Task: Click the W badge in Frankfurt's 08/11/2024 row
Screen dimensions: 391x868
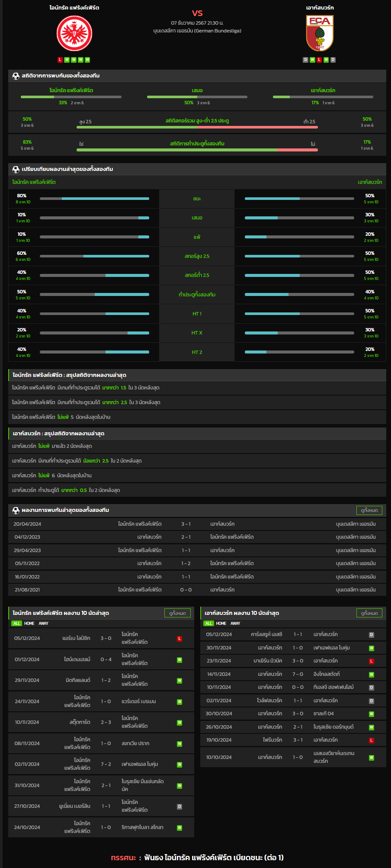Action: coord(179,744)
